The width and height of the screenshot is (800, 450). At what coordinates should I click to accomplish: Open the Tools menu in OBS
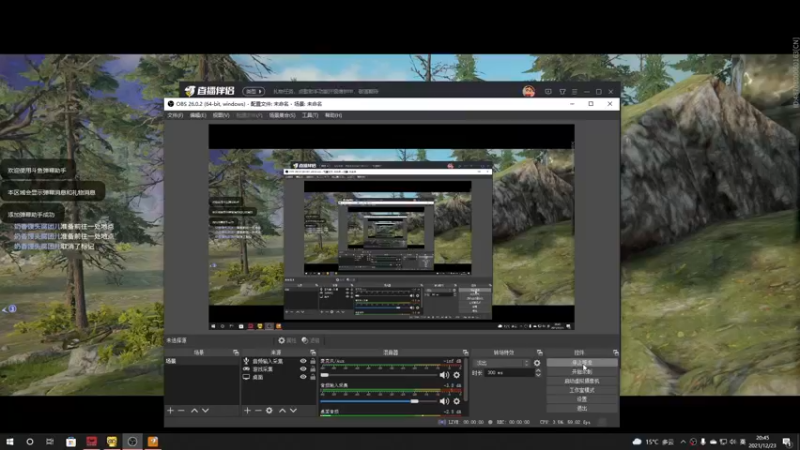click(x=310, y=115)
